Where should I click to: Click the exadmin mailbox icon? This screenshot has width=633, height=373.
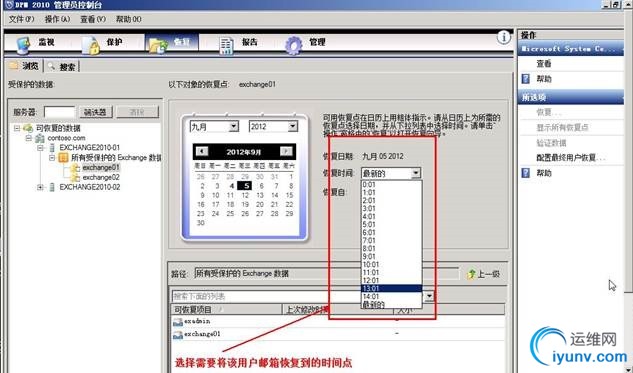point(178,322)
